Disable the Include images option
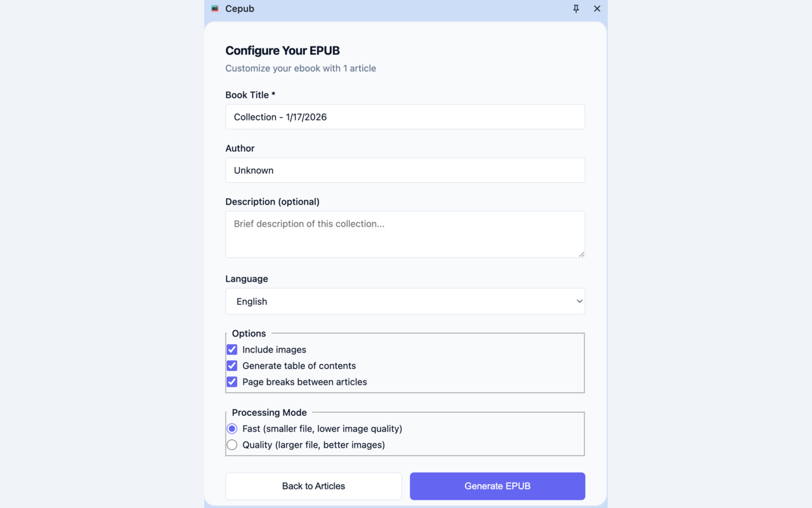 (x=232, y=349)
